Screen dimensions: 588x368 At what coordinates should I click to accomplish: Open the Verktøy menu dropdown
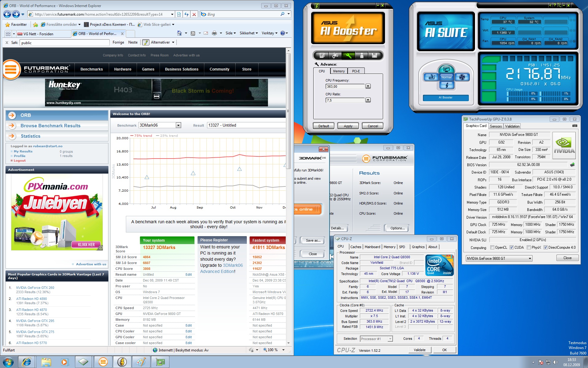pyautogui.click(x=269, y=33)
